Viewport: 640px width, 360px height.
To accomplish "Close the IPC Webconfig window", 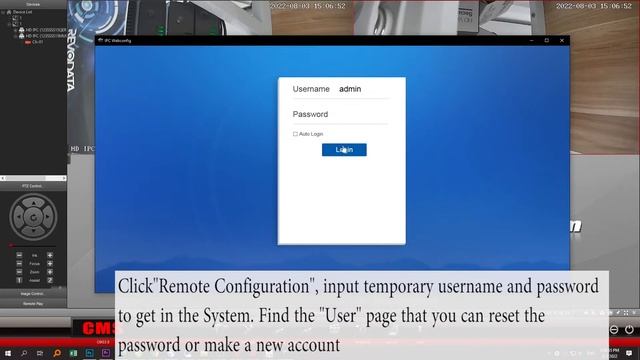I will (x=562, y=40).
